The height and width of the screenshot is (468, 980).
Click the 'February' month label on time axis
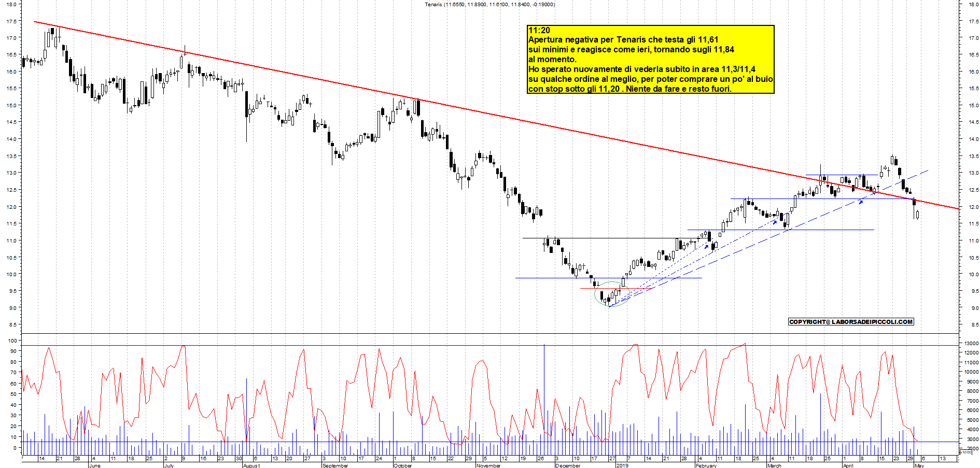[x=706, y=465]
